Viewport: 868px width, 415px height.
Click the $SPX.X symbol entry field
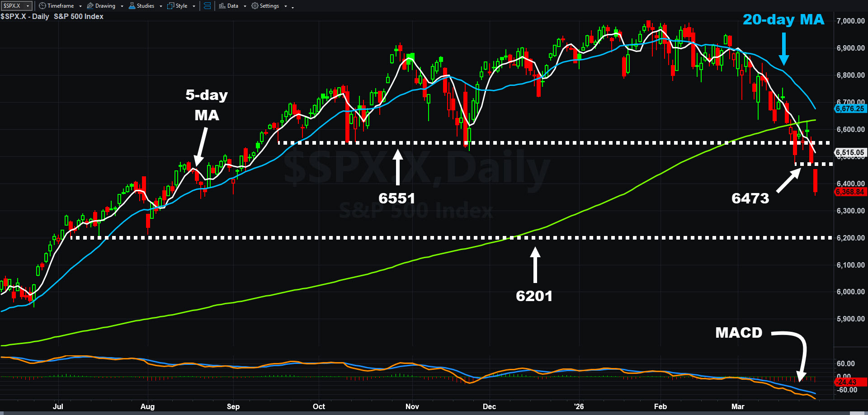point(12,6)
